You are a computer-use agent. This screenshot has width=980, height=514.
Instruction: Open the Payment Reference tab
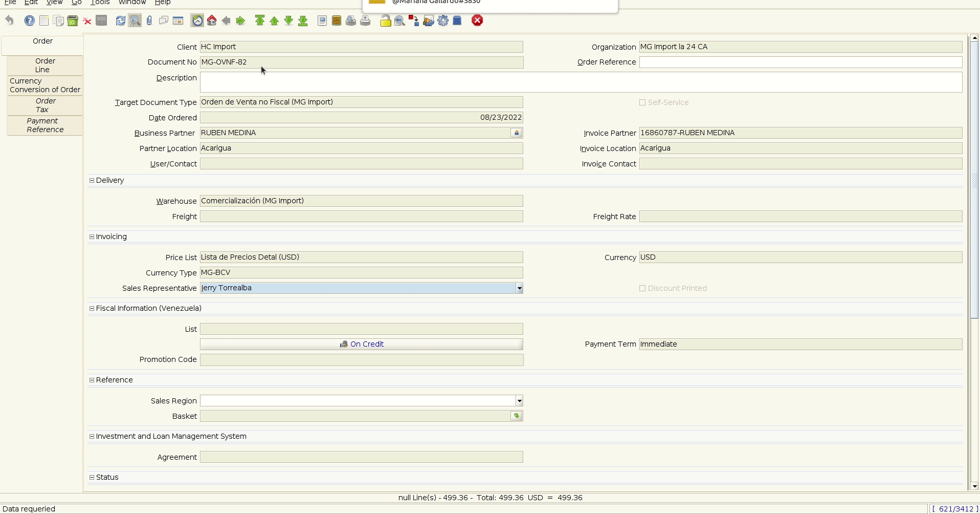point(45,125)
